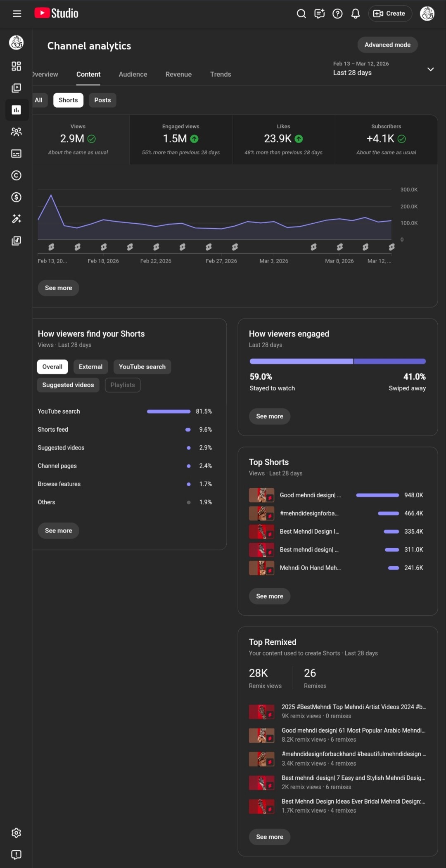Expand the Likes metric card
The image size is (446, 868).
pos(283,139)
